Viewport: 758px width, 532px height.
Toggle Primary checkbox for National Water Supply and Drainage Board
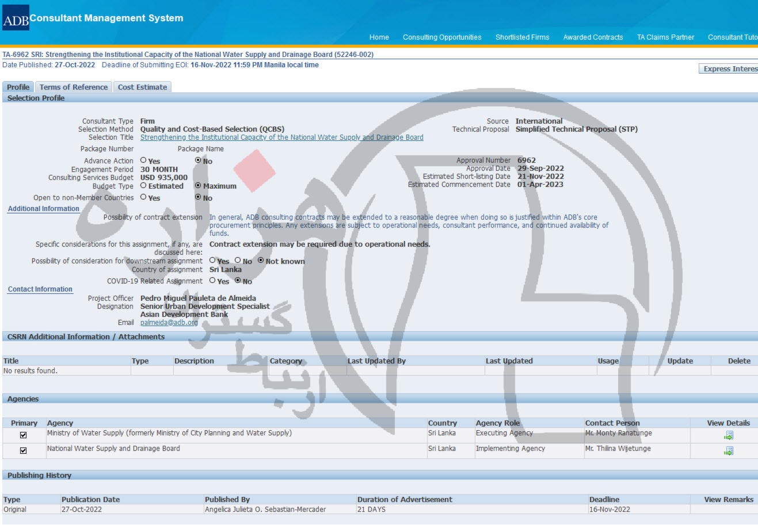[23, 451]
